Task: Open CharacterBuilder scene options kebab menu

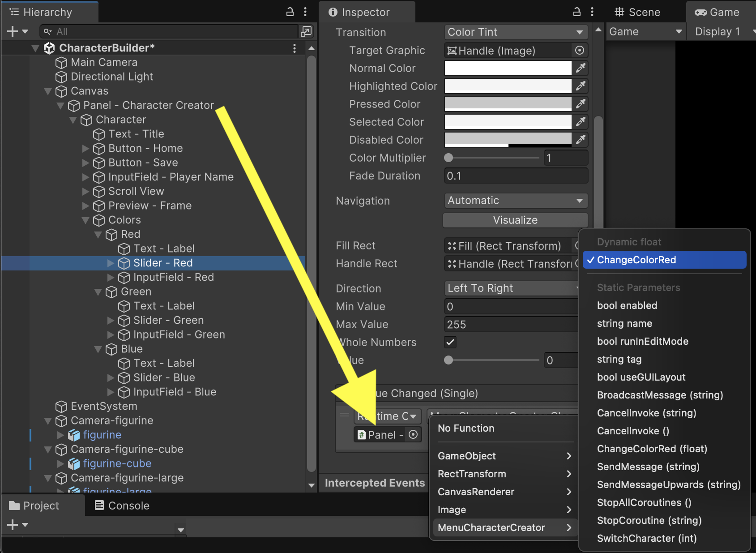Action: tap(294, 48)
